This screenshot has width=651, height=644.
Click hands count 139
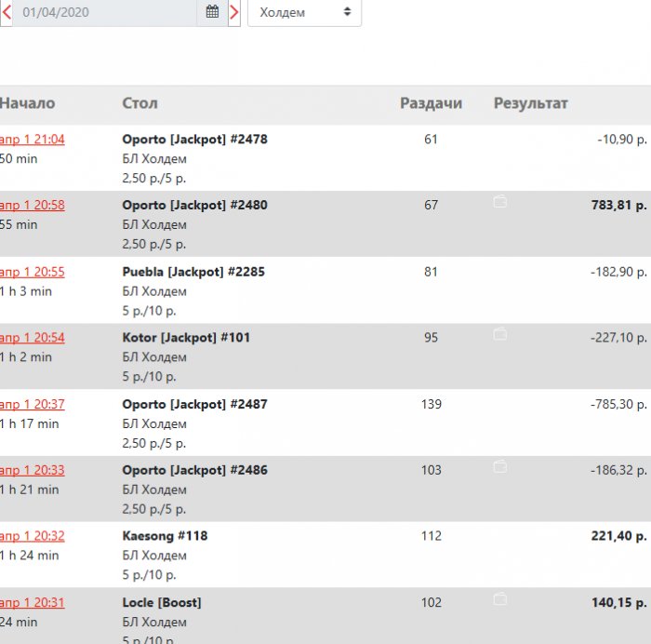[431, 404]
